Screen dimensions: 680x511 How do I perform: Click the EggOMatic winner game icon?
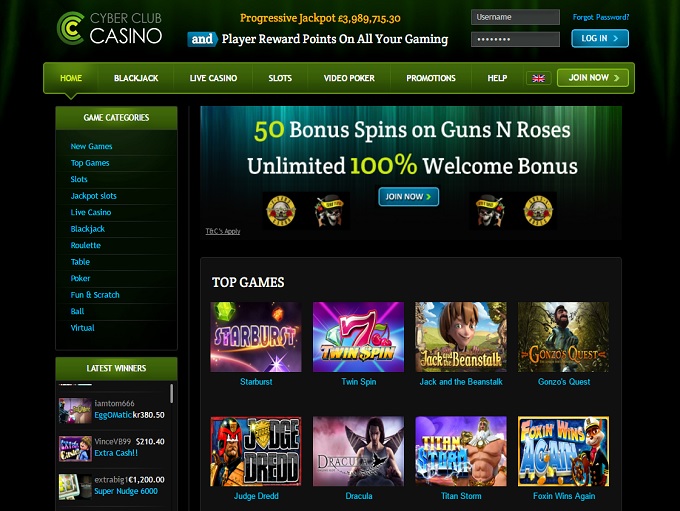(75, 410)
